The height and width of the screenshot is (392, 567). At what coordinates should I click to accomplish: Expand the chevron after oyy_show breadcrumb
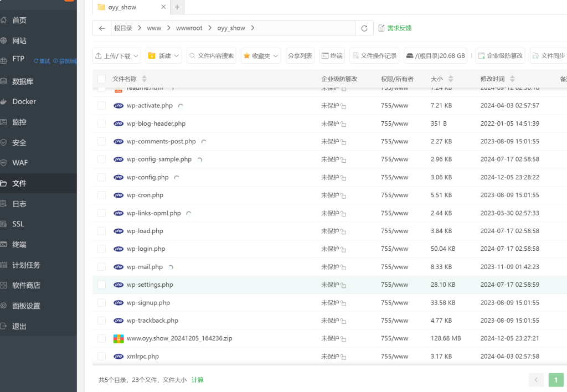coord(252,28)
